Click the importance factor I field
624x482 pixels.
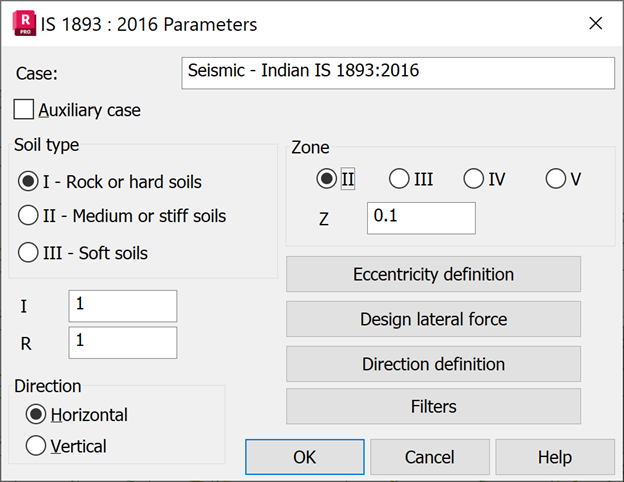(122, 306)
